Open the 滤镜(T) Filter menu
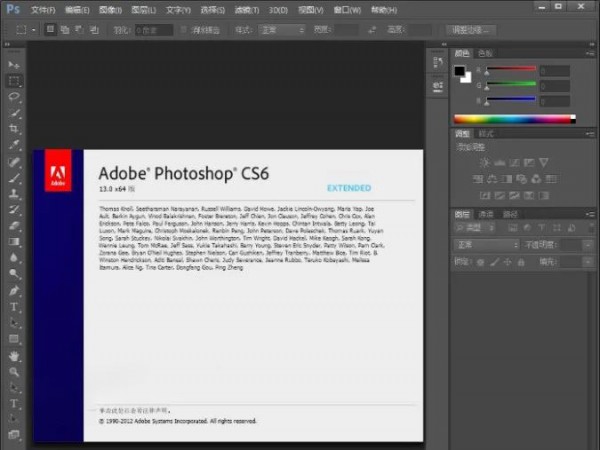The width and height of the screenshot is (600, 450). click(x=247, y=10)
